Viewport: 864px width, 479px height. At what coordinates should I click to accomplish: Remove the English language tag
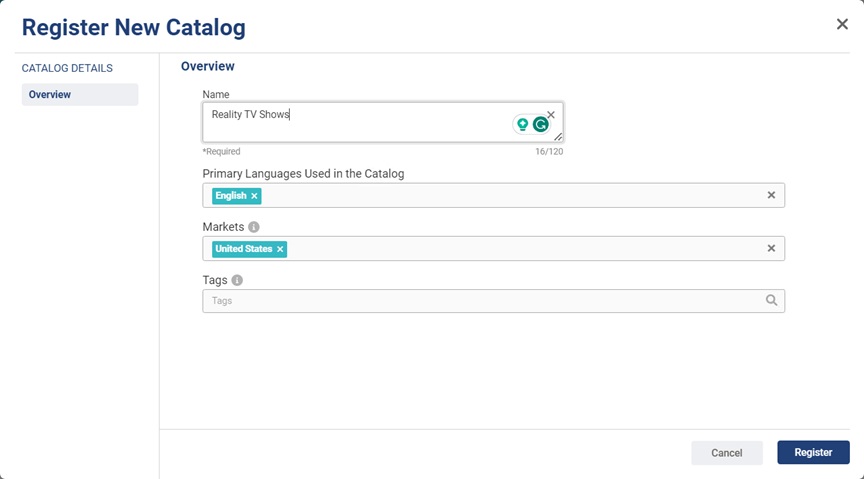point(254,196)
